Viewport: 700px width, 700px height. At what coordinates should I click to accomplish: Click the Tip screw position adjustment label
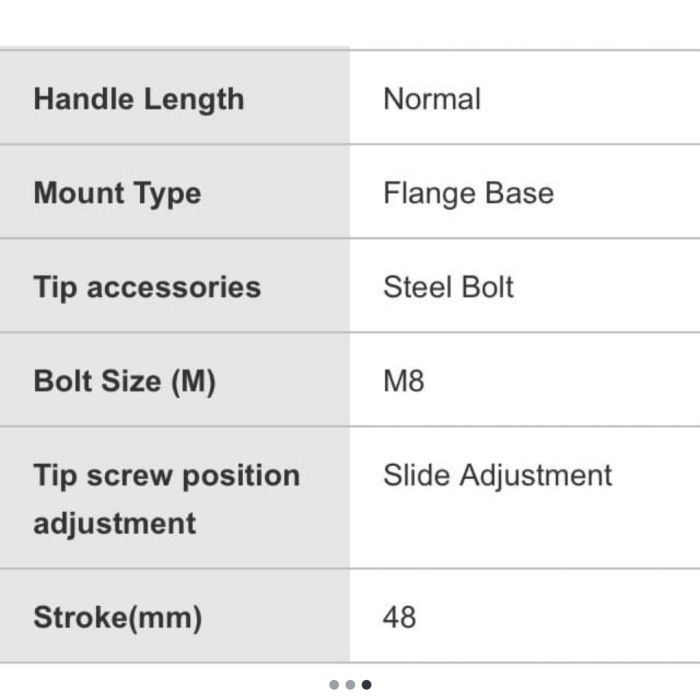click(166, 499)
